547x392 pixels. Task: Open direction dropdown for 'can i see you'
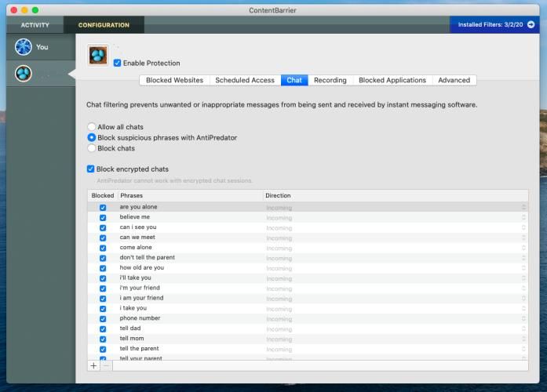pos(523,227)
